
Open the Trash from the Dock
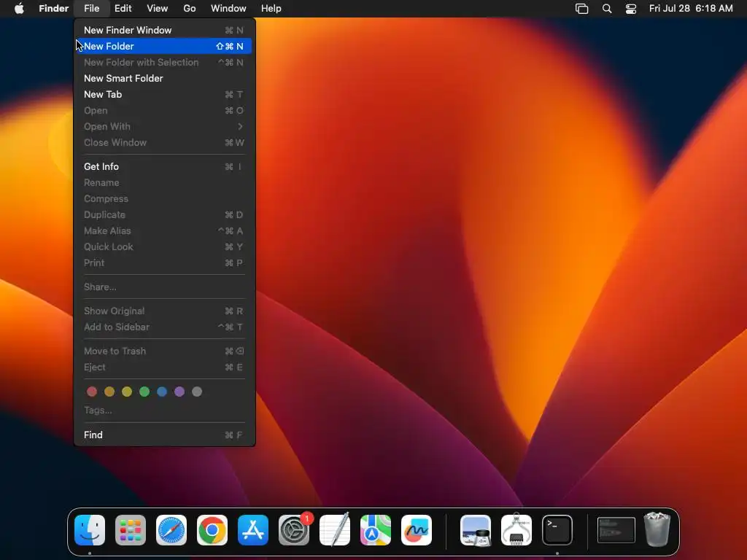click(657, 530)
